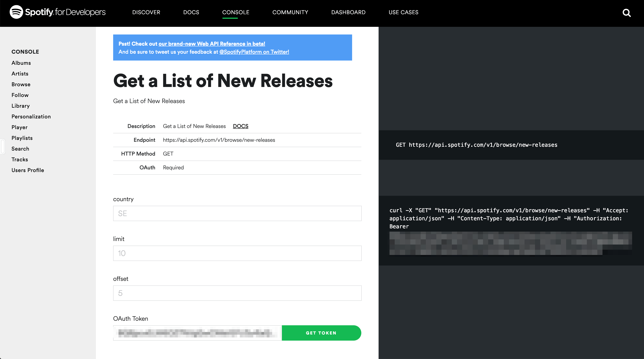Open Playlists in the console sidebar
The image size is (644, 359).
pyautogui.click(x=22, y=138)
